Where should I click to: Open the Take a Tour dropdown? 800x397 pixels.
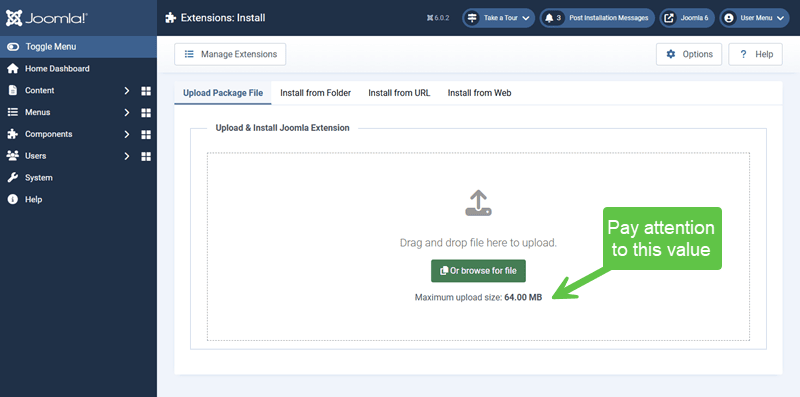pos(498,18)
